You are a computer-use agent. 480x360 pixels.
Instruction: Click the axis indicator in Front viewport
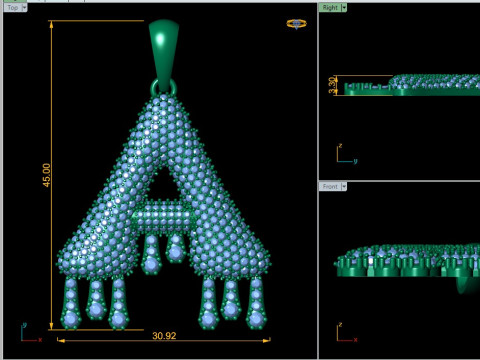pos(347,332)
